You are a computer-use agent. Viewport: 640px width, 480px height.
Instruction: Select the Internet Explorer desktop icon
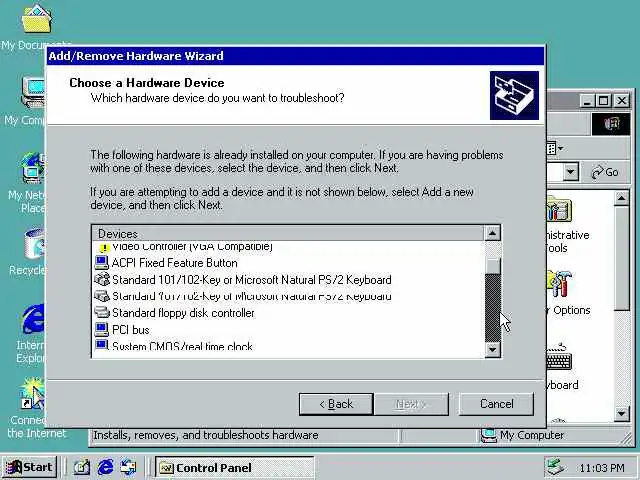click(x=33, y=319)
